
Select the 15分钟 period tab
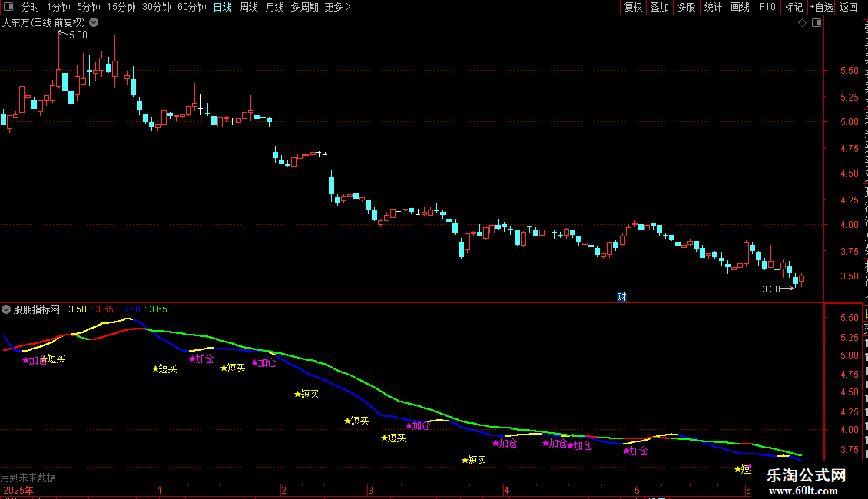click(121, 7)
